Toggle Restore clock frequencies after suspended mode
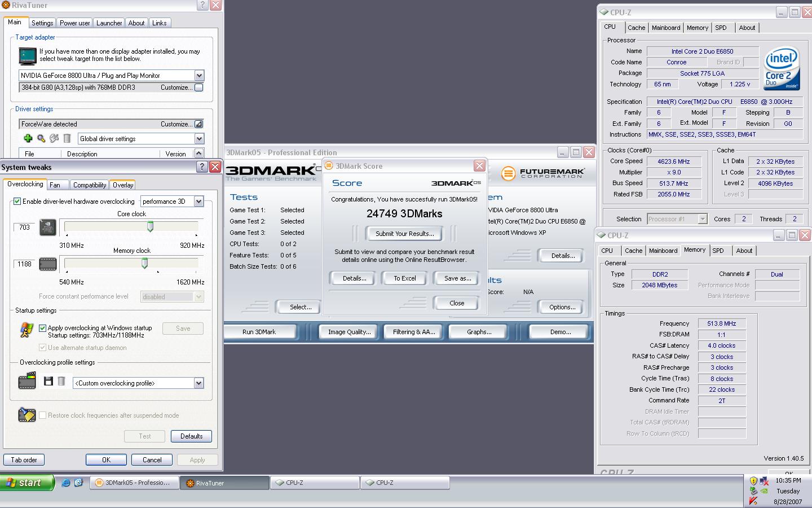The width and height of the screenshot is (812, 508). [x=42, y=415]
